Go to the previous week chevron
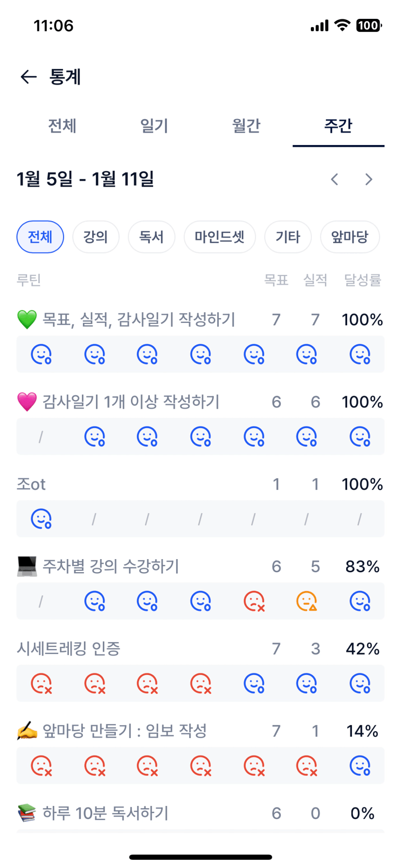The height and width of the screenshot is (868, 401). tap(335, 179)
